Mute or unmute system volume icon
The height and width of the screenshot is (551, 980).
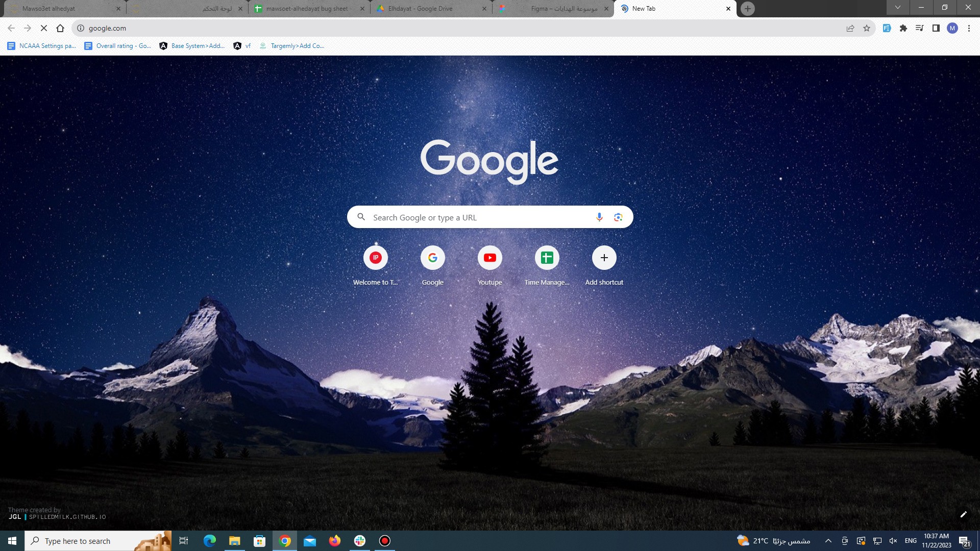tap(893, 541)
